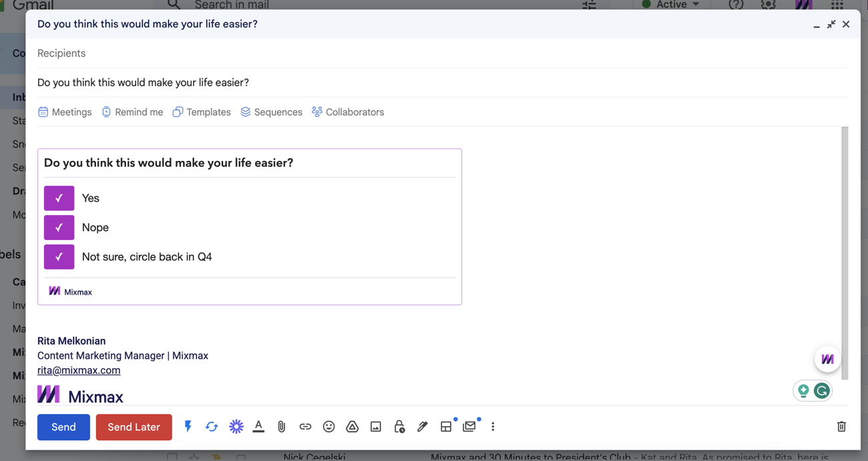Screen dimensions: 868x461
Task: Check the Nope poll option
Action: tap(59, 227)
